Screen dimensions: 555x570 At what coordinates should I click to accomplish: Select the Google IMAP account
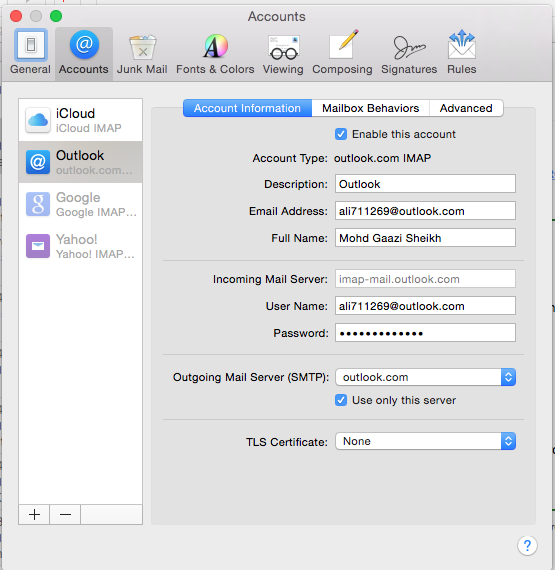point(80,204)
